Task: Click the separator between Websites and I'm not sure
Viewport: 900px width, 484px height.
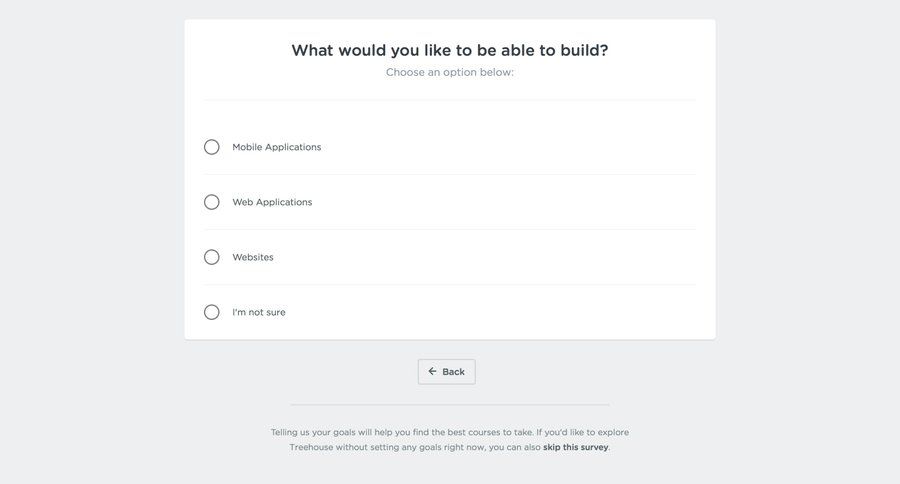Action: pos(449,285)
